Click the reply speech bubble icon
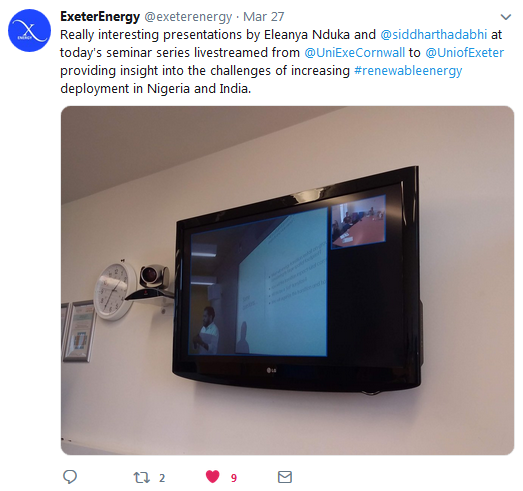This screenshot has width=523, height=491. click(x=70, y=477)
